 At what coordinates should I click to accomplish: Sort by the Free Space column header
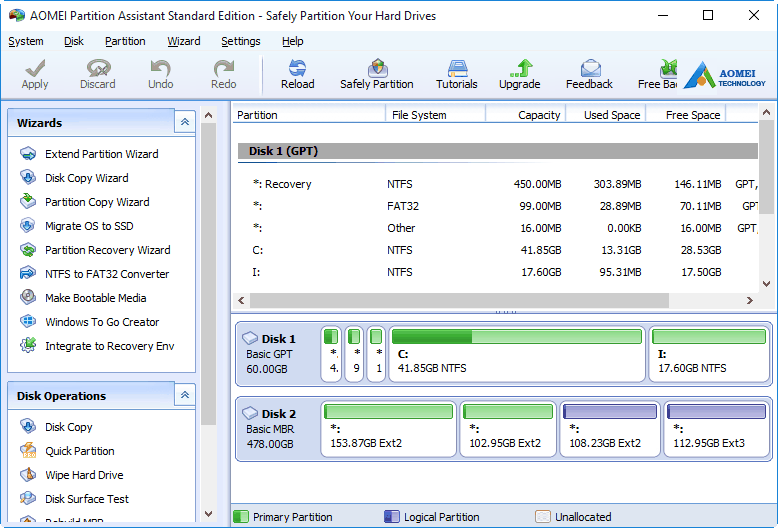tap(685, 115)
